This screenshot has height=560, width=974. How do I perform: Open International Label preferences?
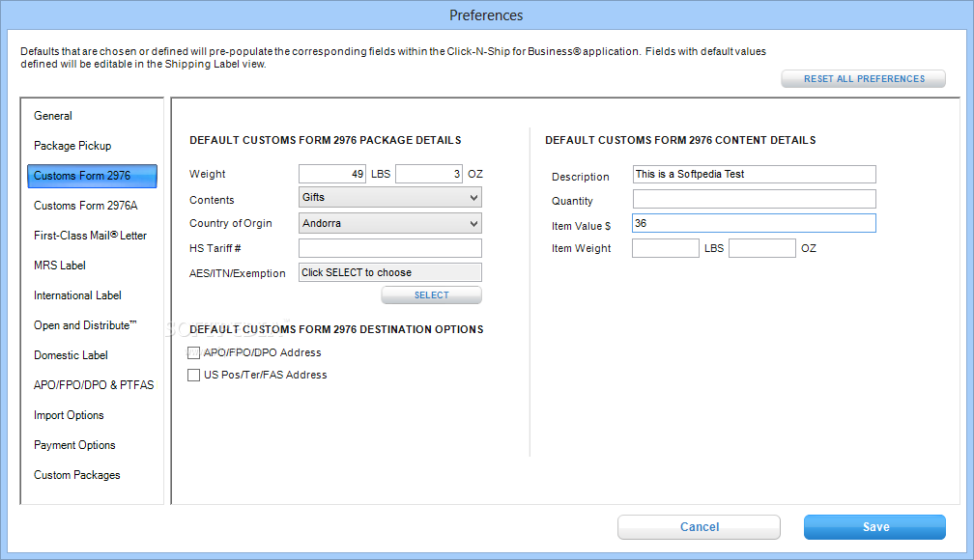tap(77, 295)
